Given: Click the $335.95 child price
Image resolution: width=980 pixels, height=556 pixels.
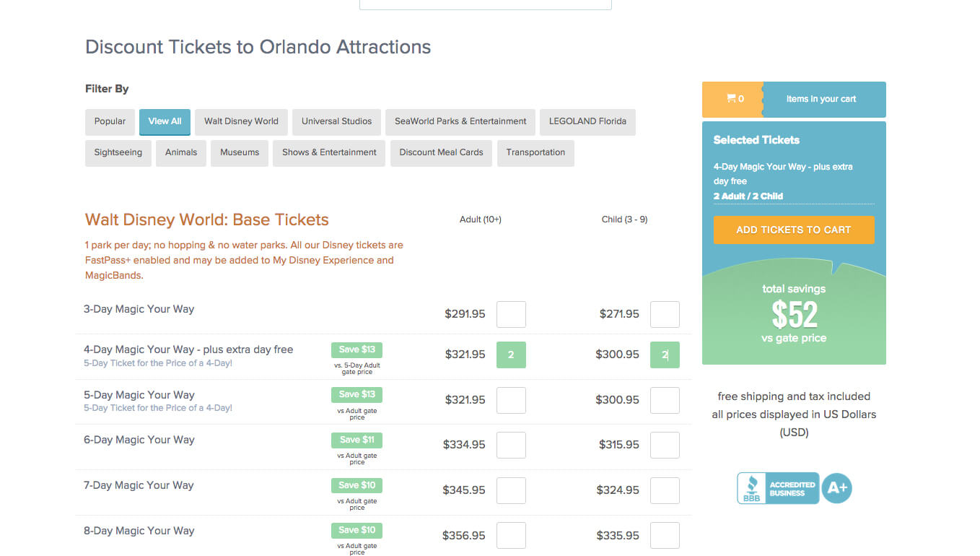Looking at the screenshot, I should pyautogui.click(x=618, y=536).
